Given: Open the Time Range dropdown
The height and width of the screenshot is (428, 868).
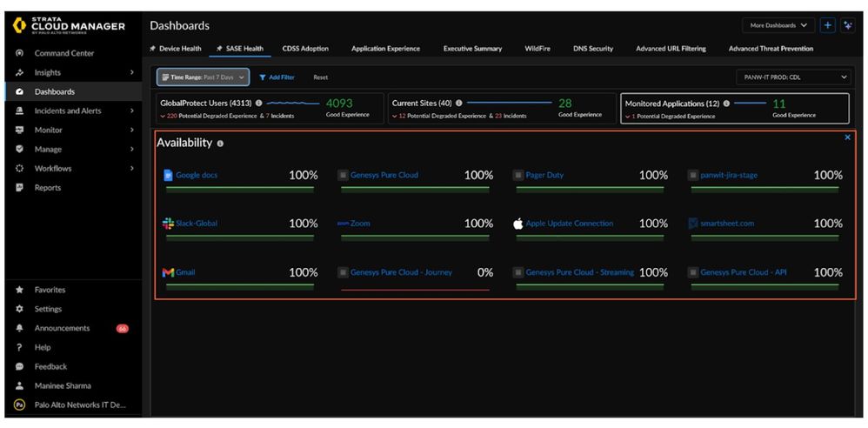Looking at the screenshot, I should click(204, 77).
